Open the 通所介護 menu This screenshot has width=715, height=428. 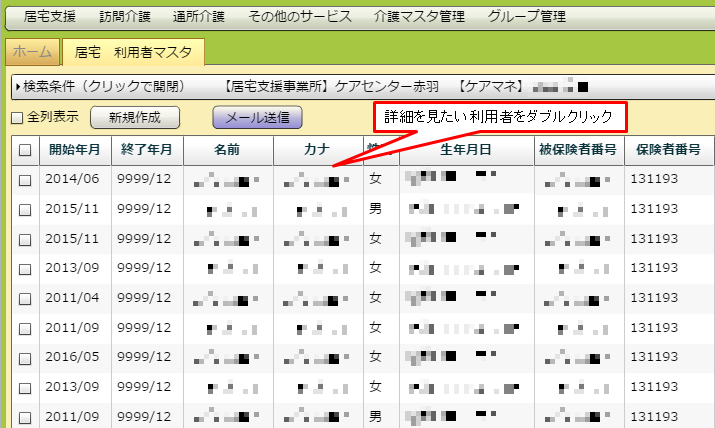tap(198, 17)
